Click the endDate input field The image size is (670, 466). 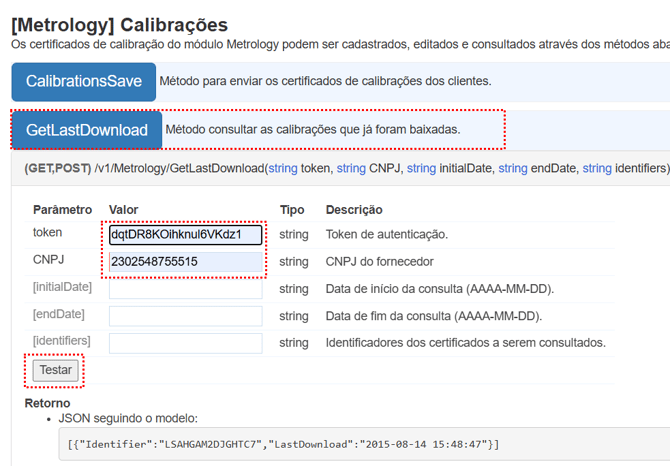pos(186,316)
